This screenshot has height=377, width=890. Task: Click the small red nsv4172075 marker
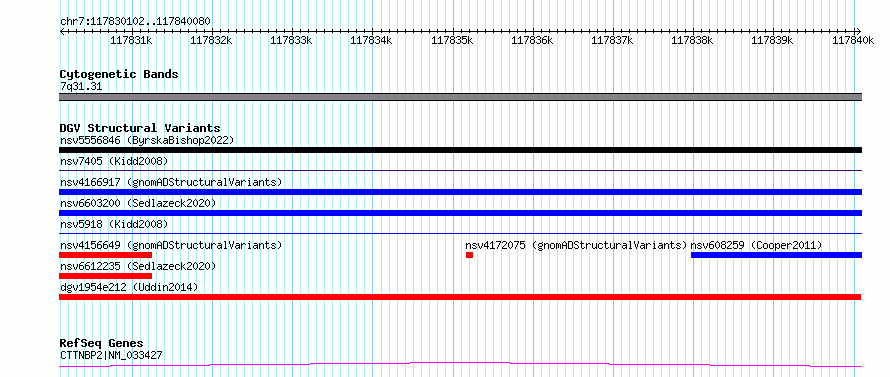click(469, 255)
